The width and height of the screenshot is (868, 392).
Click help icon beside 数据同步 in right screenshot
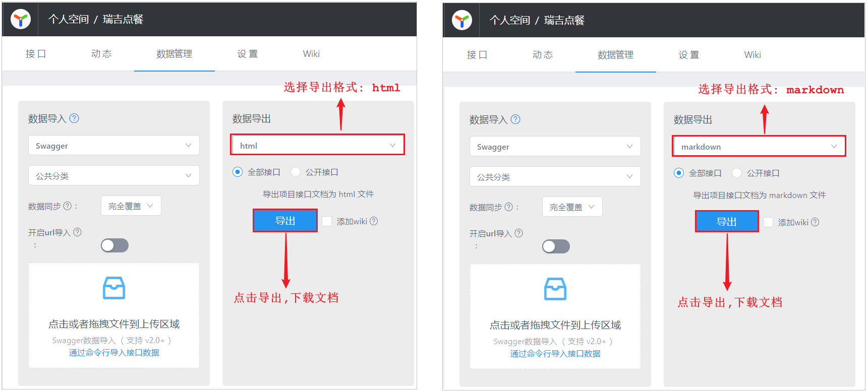(x=508, y=207)
